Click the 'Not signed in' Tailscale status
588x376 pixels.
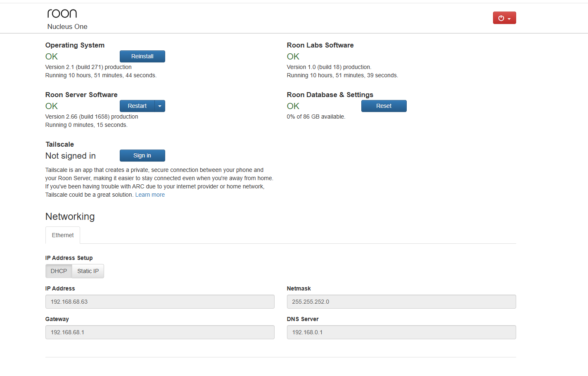(71, 156)
